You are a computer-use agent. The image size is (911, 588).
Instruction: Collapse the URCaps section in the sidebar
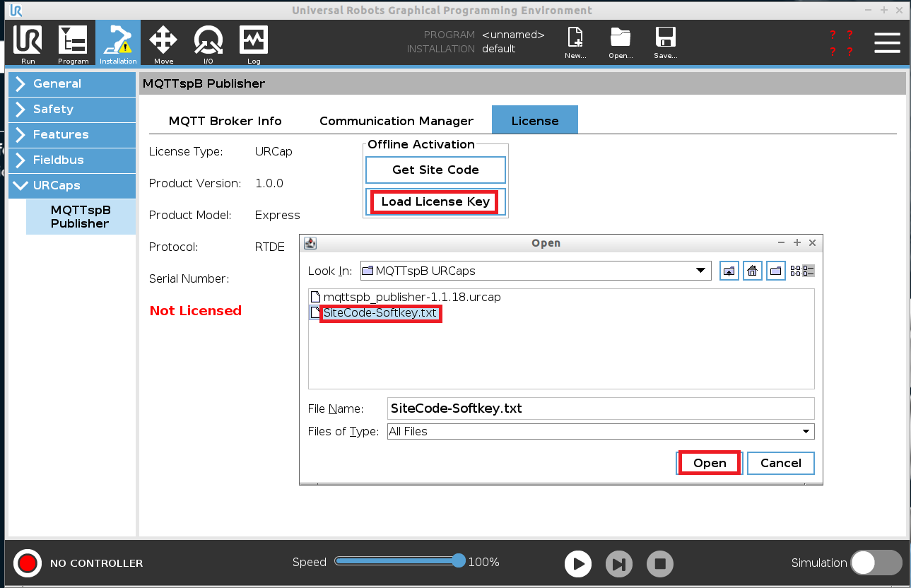pos(72,185)
